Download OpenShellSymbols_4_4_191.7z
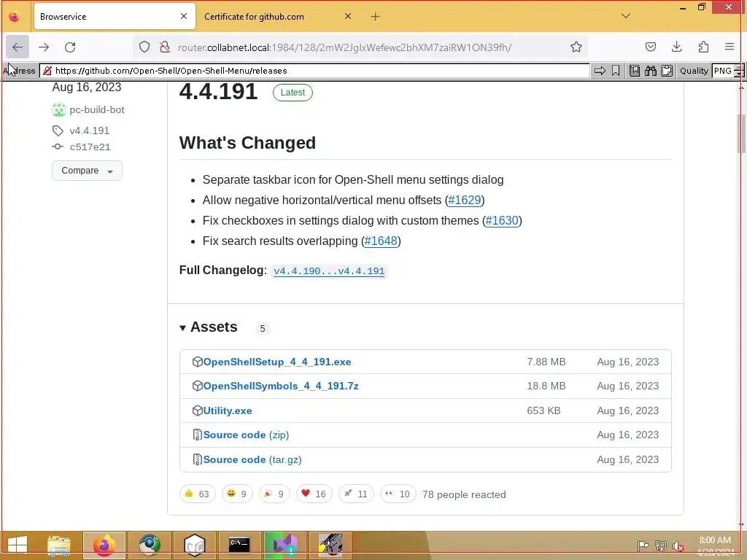The height and width of the screenshot is (560, 747). 281,386
